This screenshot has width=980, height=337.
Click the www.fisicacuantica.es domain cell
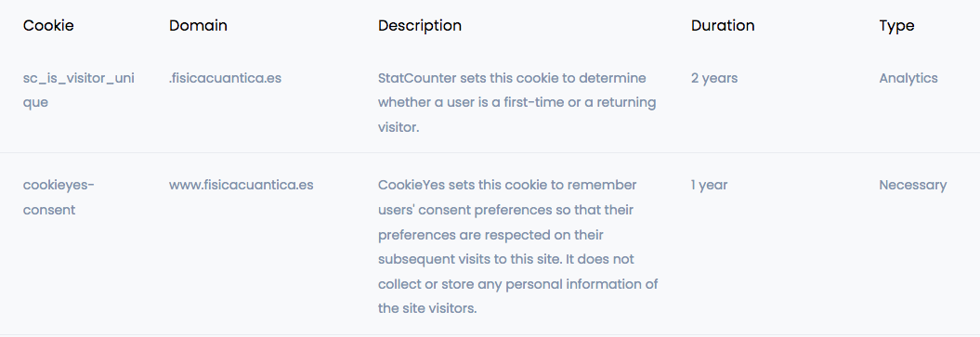(x=241, y=186)
